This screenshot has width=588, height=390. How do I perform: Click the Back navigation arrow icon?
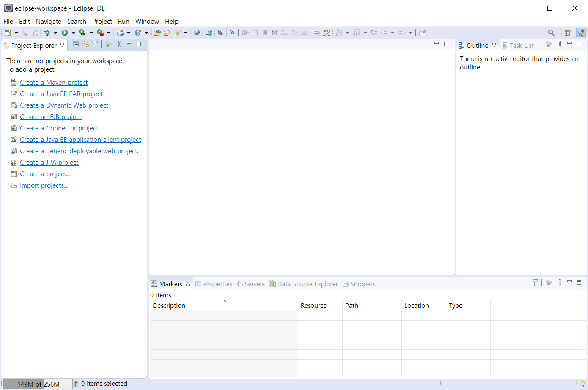pyautogui.click(x=384, y=33)
